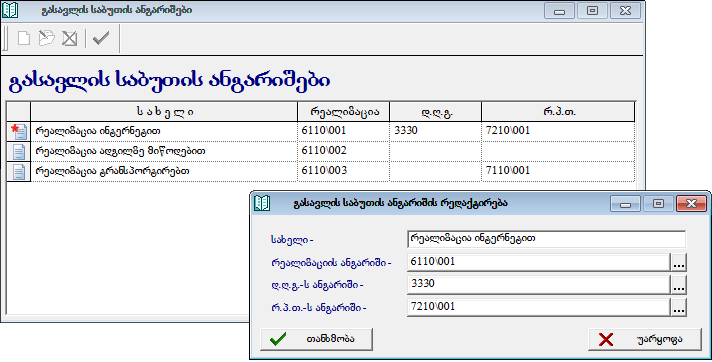Minimize the edit dialog window
Viewport: 712px width, 362px height.
coord(625,203)
